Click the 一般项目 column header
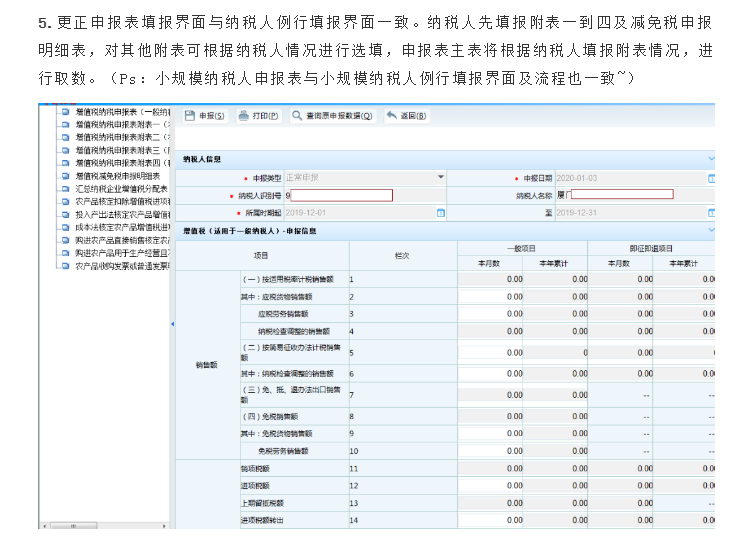 (521, 248)
